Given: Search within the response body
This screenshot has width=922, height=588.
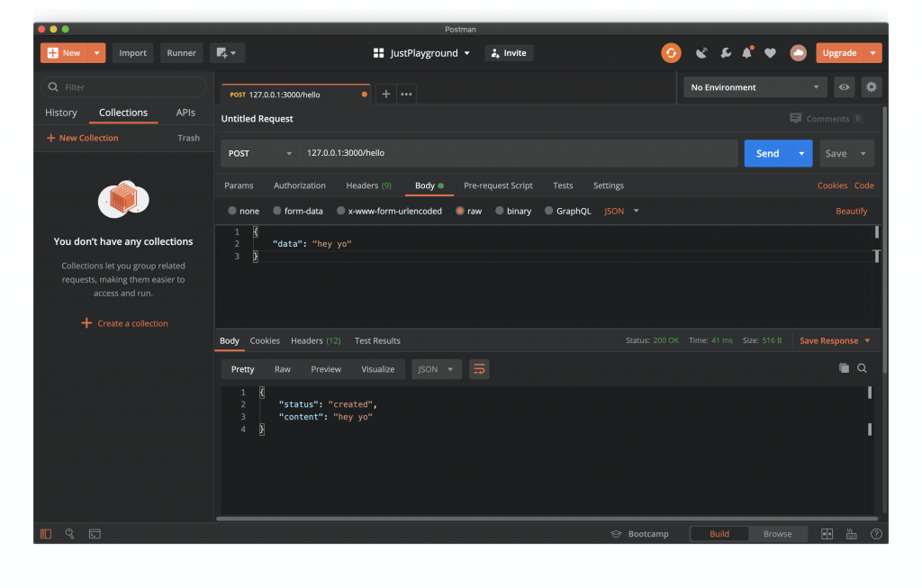Looking at the screenshot, I should (862, 368).
